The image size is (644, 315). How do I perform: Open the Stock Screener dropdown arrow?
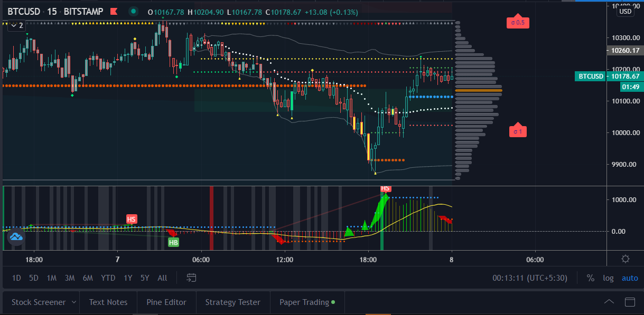(74, 302)
